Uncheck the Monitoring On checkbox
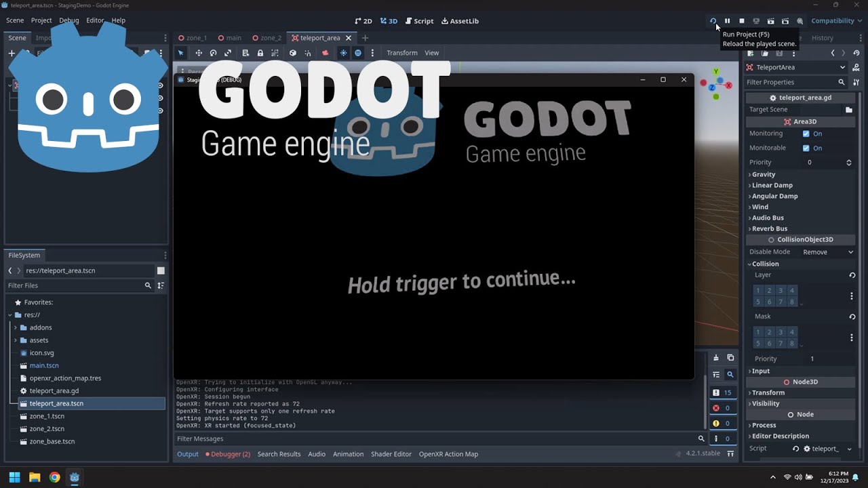 click(x=806, y=134)
